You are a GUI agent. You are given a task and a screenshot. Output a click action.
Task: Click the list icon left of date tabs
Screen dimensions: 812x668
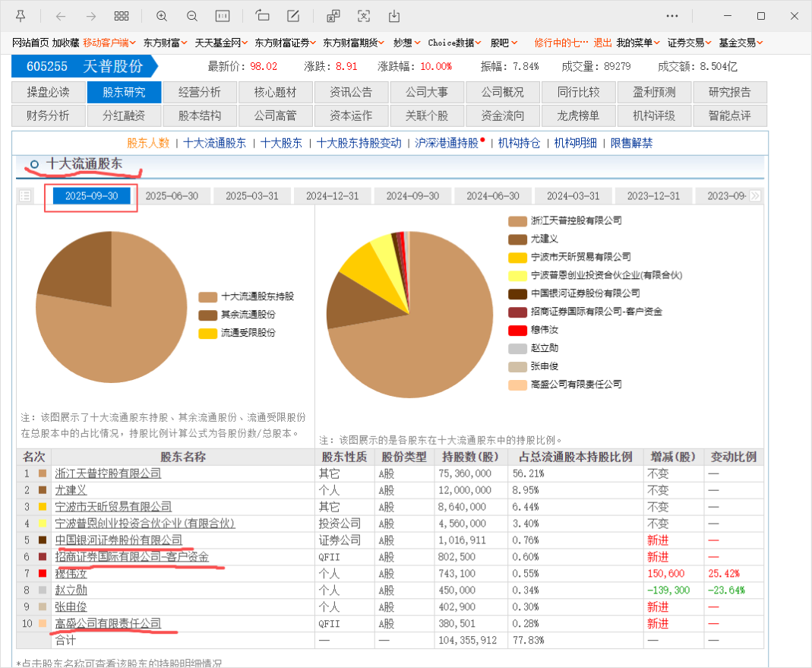coord(25,196)
